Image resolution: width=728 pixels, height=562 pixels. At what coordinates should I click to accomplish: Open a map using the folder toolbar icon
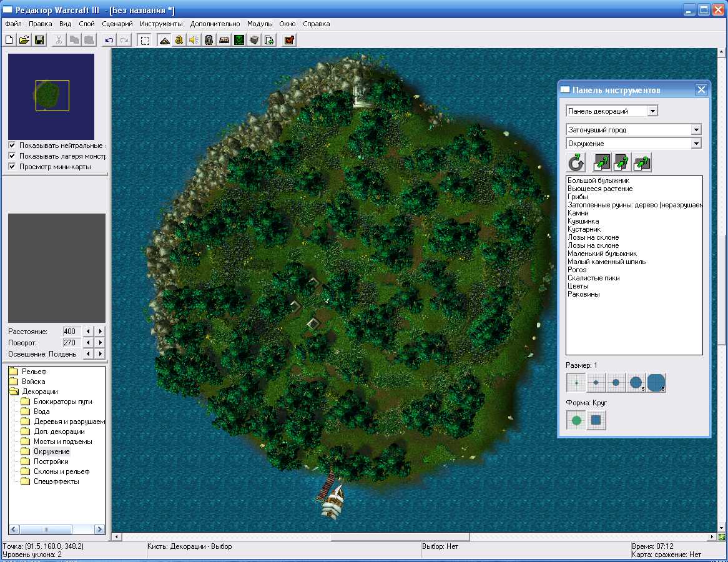[x=24, y=41]
